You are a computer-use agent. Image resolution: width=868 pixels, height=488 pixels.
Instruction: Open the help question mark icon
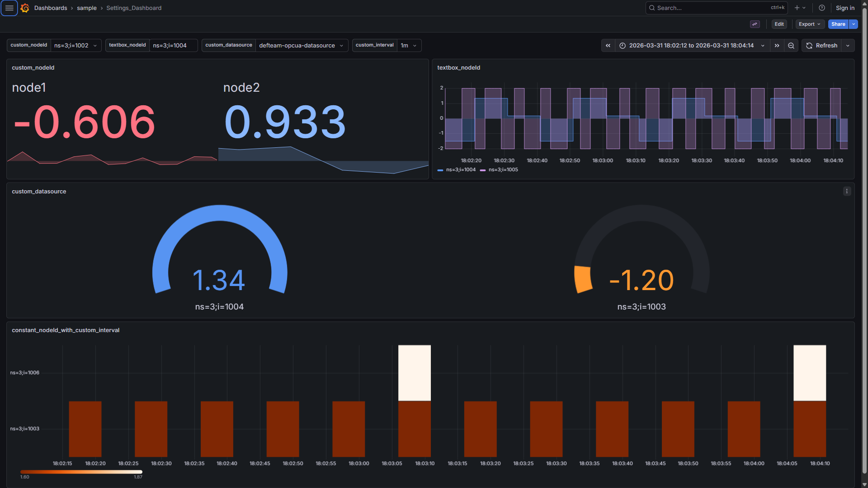click(822, 8)
